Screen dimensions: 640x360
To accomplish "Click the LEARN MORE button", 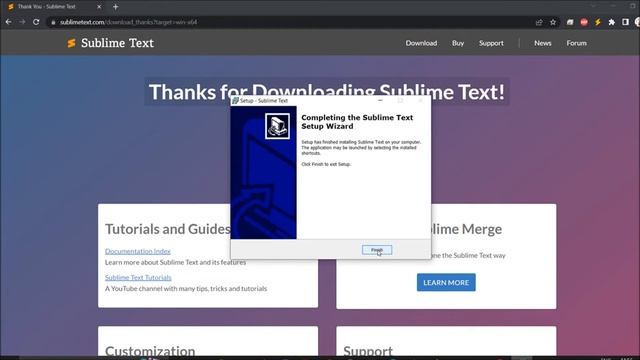I will [446, 282].
